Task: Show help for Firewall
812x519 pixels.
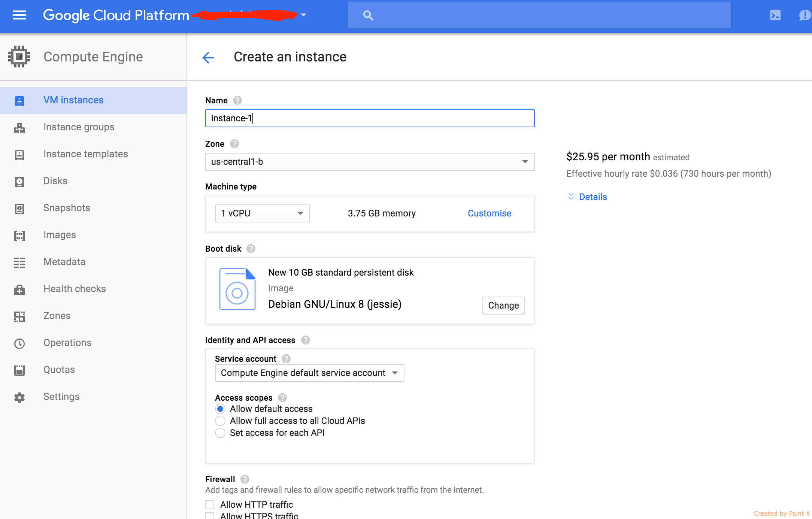Action: tap(245, 479)
